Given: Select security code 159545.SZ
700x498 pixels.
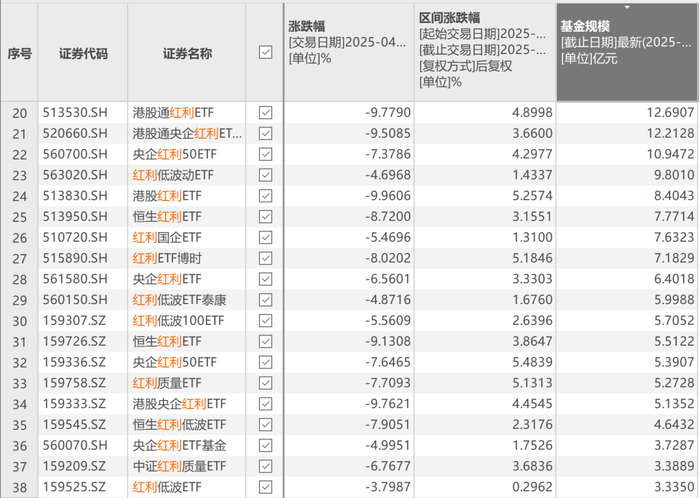Looking at the screenshot, I should pos(74,425).
